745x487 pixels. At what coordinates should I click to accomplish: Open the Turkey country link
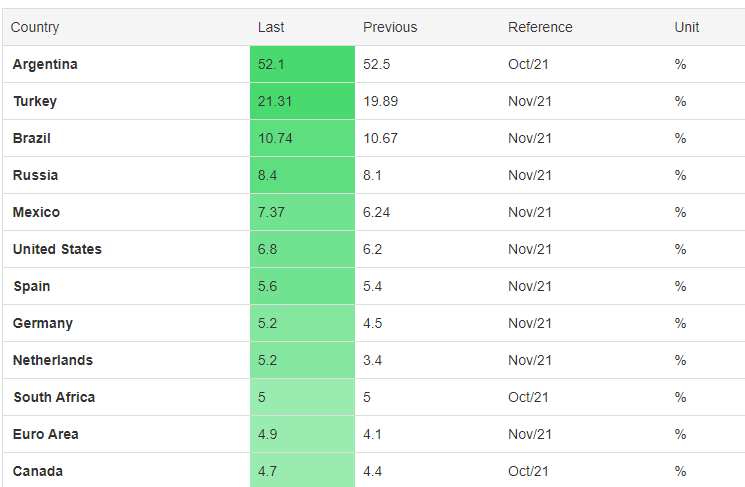[35, 101]
